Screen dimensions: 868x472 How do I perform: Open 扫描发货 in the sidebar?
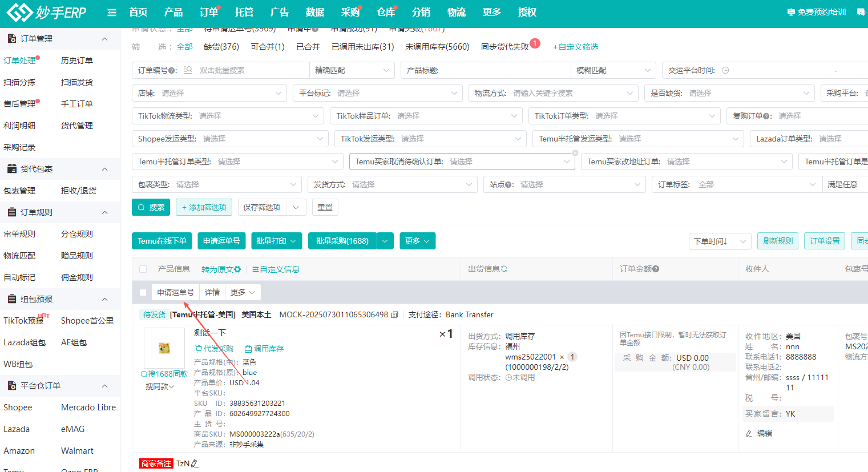point(77,82)
